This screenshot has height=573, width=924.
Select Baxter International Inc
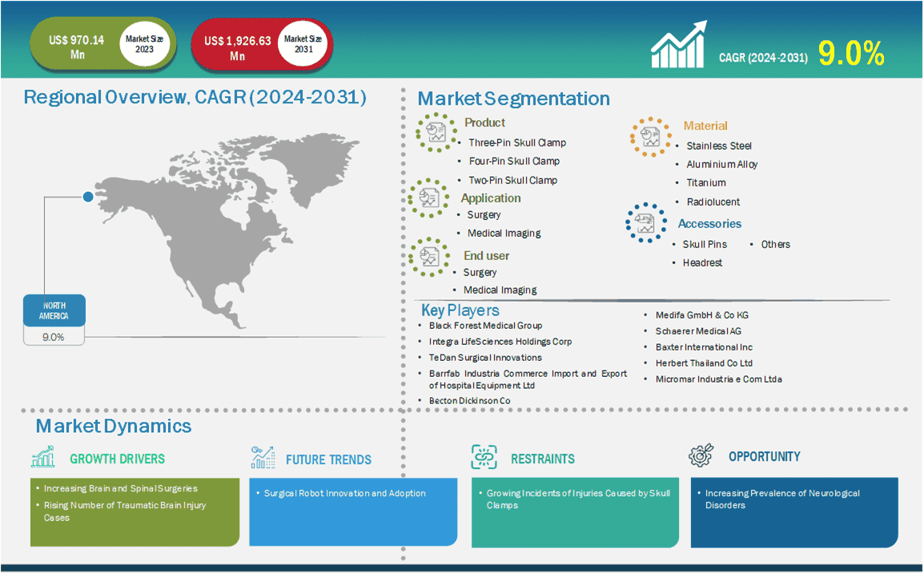704,347
